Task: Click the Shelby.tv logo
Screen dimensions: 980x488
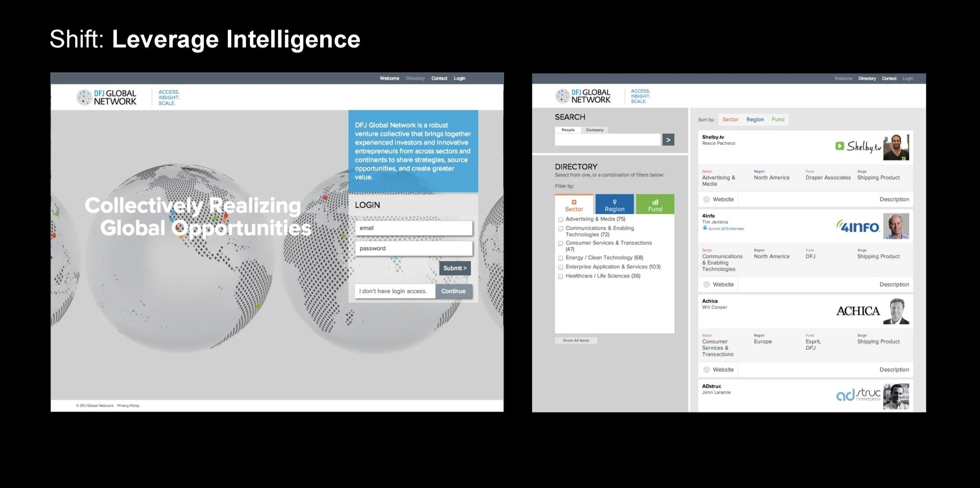Action: [858, 146]
